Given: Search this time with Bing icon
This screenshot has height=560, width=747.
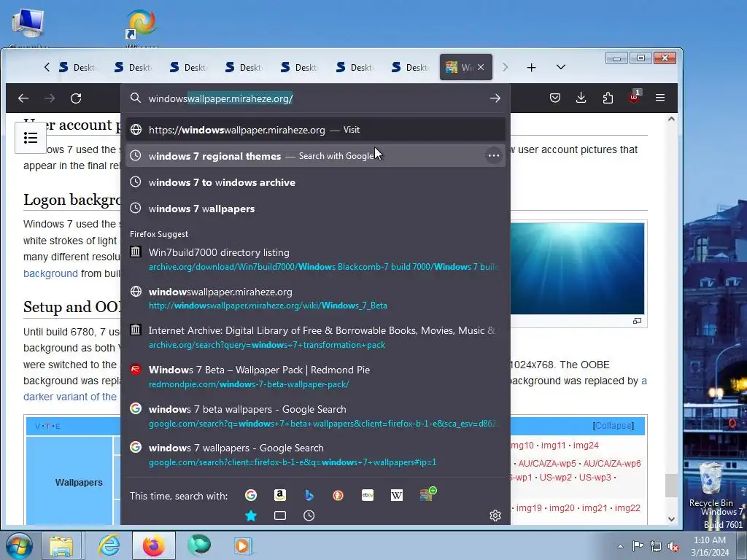Looking at the screenshot, I should pos(309,495).
